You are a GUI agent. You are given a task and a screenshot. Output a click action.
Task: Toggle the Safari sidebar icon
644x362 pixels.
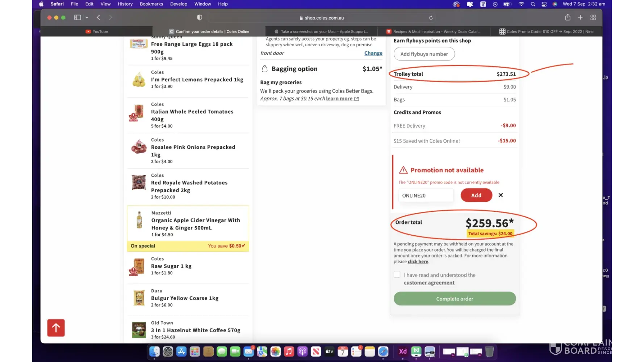tap(77, 17)
